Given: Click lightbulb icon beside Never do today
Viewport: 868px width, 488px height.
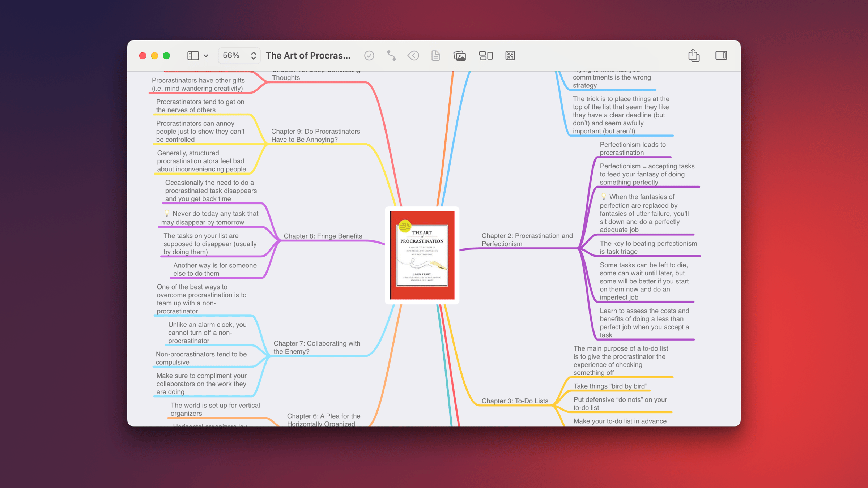Looking at the screenshot, I should point(167,214).
